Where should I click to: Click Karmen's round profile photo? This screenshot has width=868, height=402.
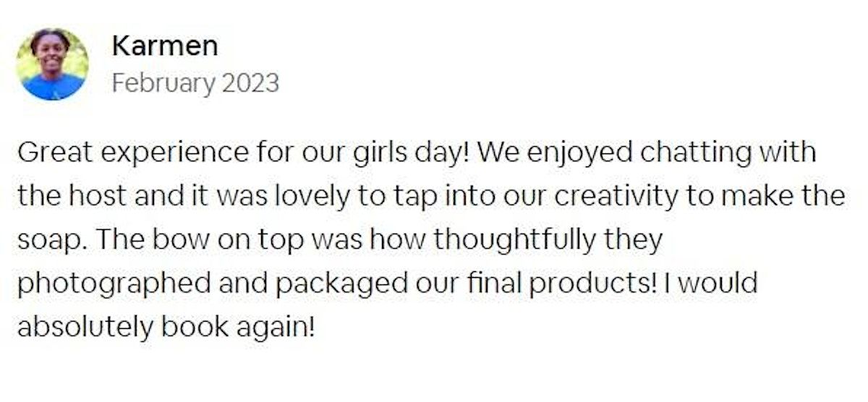51,64
